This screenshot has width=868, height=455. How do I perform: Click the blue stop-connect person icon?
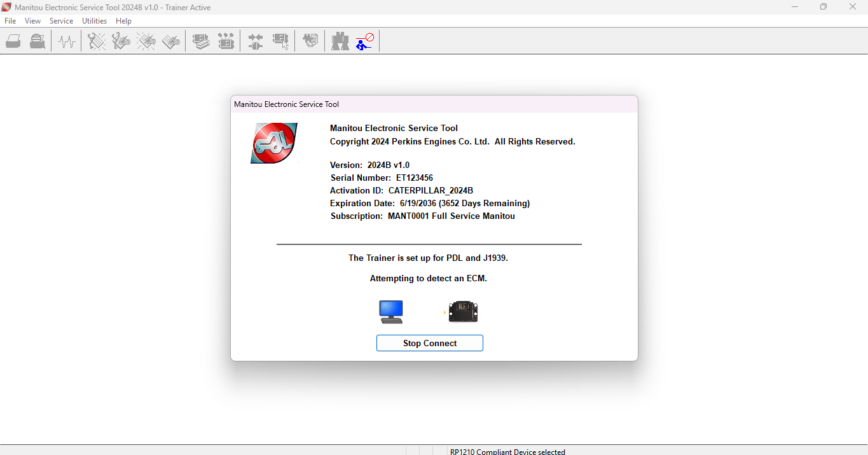365,42
